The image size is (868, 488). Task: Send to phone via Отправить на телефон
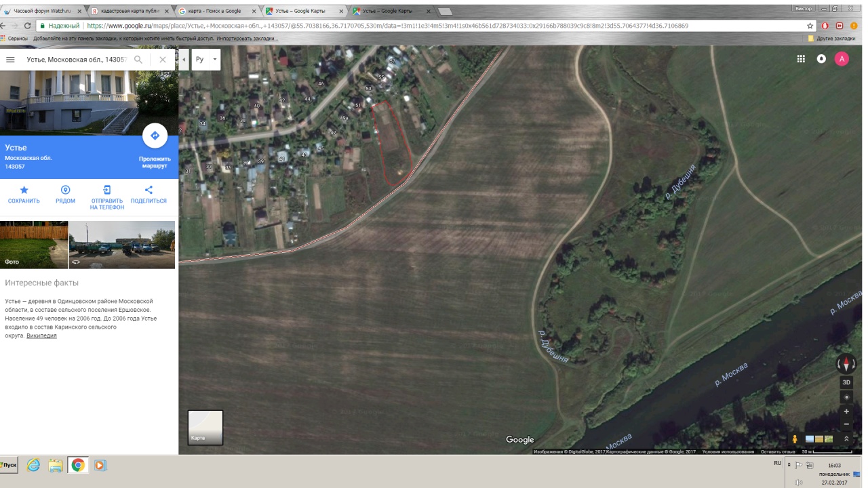[107, 190]
